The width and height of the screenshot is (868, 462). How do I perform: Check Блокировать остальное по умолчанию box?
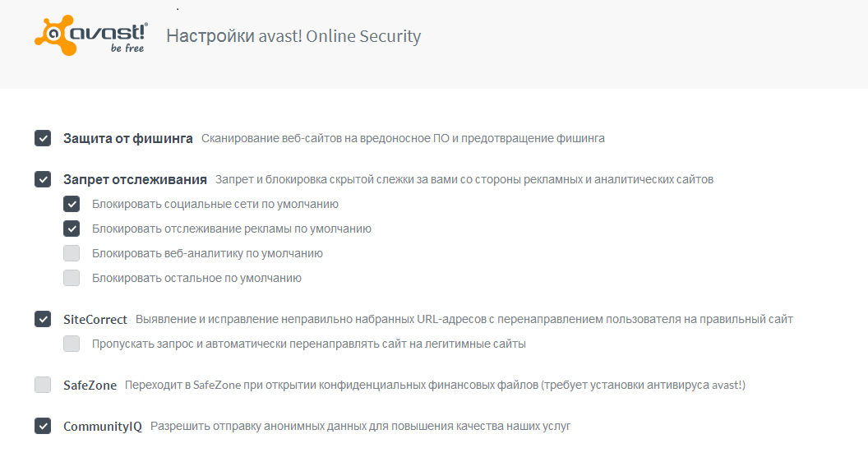click(x=72, y=278)
